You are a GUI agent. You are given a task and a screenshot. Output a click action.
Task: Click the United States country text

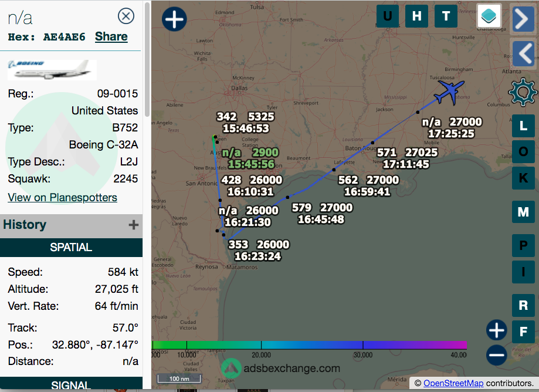[x=104, y=111]
